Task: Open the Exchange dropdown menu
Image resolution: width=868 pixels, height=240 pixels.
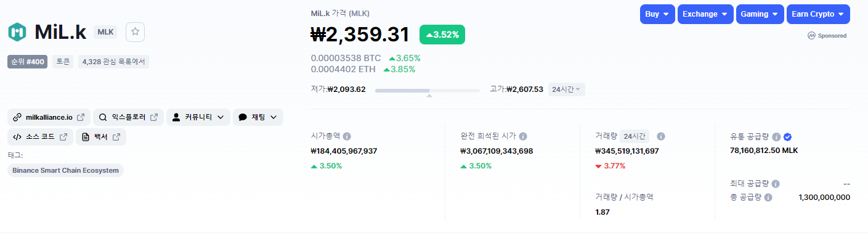Action: tap(705, 14)
